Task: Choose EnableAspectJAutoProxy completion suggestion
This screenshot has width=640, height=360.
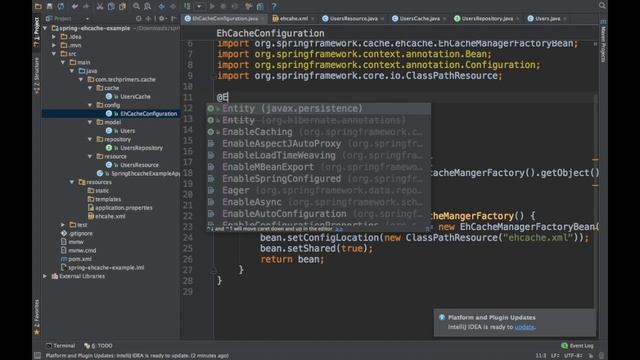Action: pyautogui.click(x=318, y=144)
